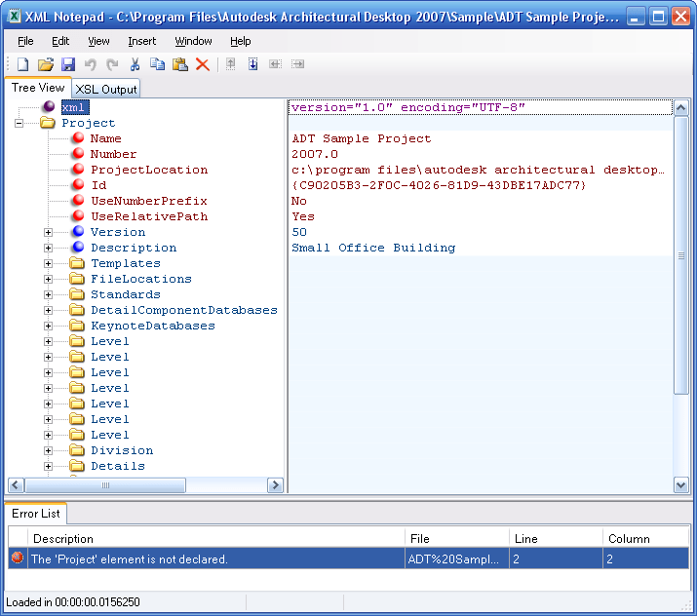Click the error icon in the Error List row

18,558
